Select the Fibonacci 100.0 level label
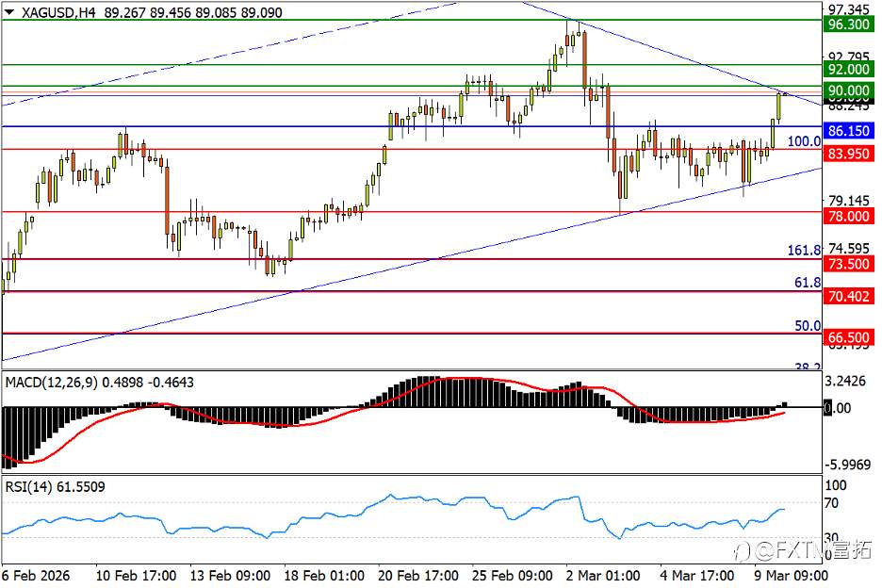 [x=804, y=141]
